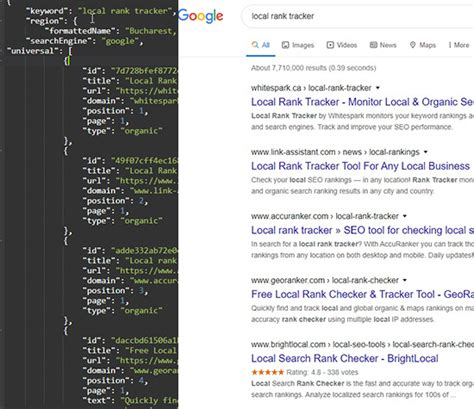Click the "id": "adde332ab72e0 line

[130, 251]
